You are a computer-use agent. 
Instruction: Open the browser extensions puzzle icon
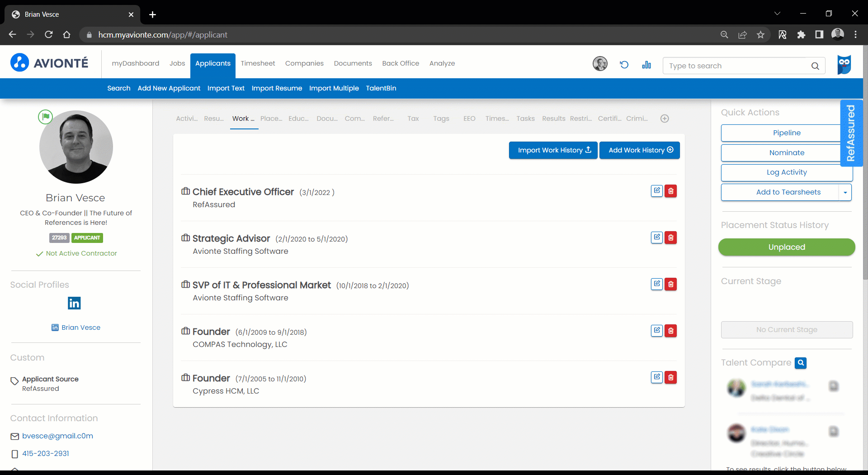pos(801,35)
